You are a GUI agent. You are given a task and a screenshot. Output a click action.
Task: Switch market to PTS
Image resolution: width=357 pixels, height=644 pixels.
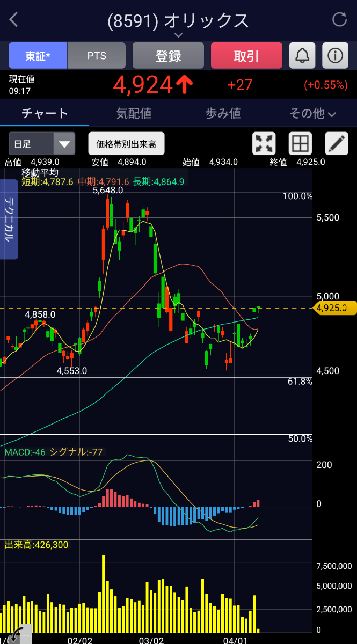pyautogui.click(x=97, y=55)
